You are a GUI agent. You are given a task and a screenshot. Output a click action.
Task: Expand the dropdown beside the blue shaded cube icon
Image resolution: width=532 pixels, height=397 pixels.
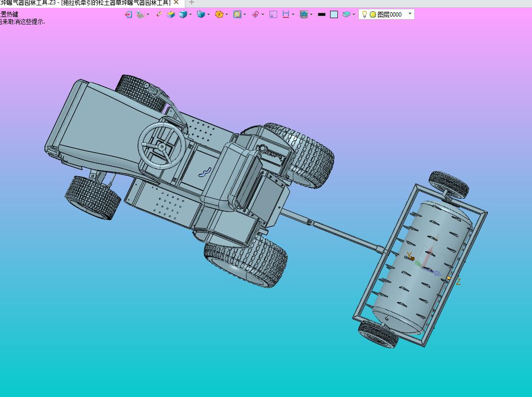pos(190,14)
